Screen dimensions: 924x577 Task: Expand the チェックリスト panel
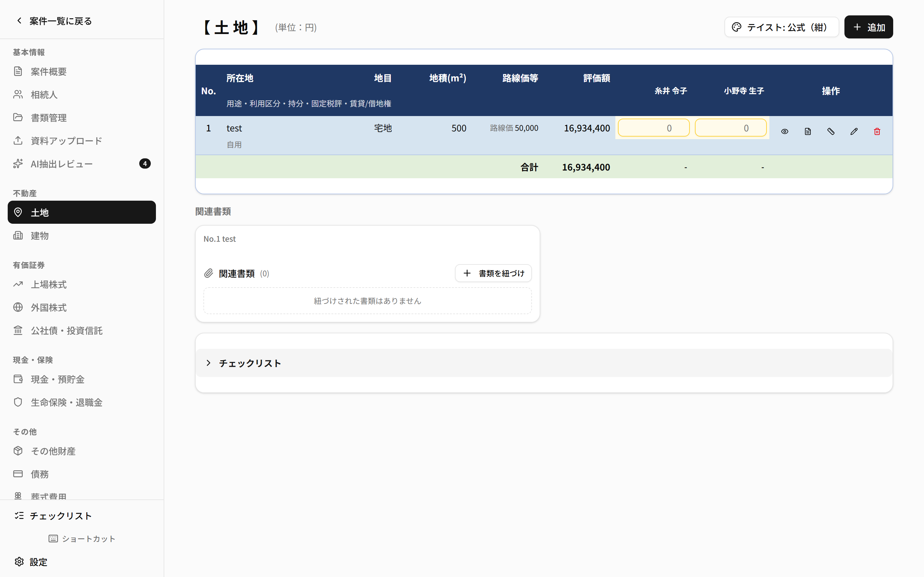250,363
